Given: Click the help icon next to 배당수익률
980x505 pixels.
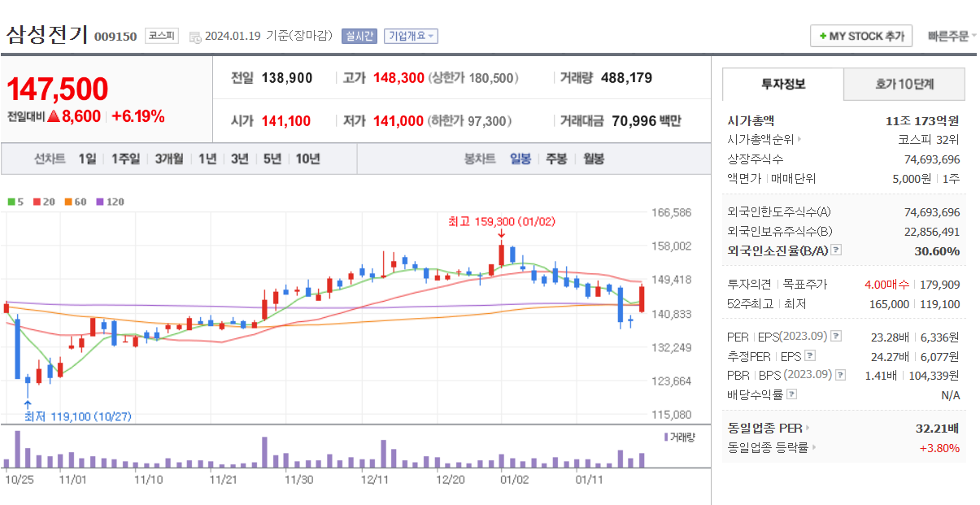Looking at the screenshot, I should [792, 394].
